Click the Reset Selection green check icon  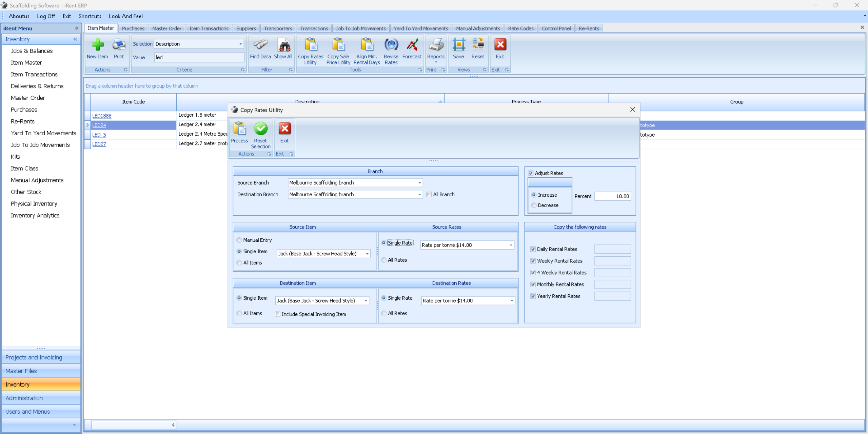(x=260, y=129)
